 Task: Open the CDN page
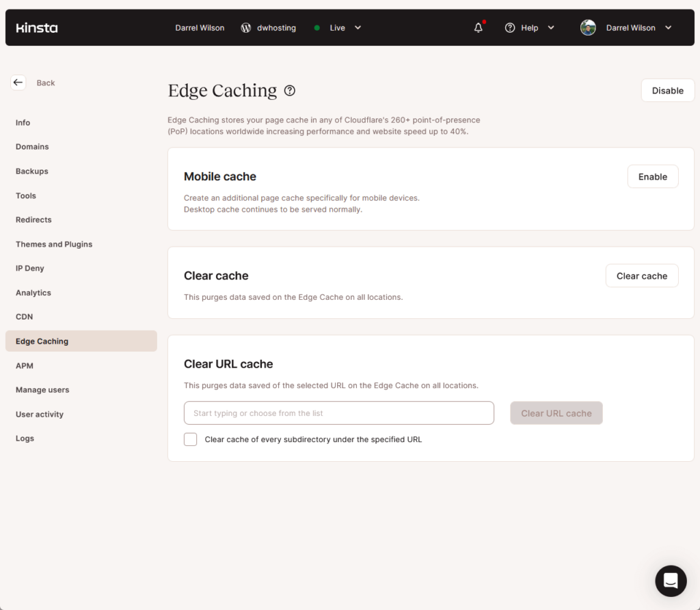(24, 317)
